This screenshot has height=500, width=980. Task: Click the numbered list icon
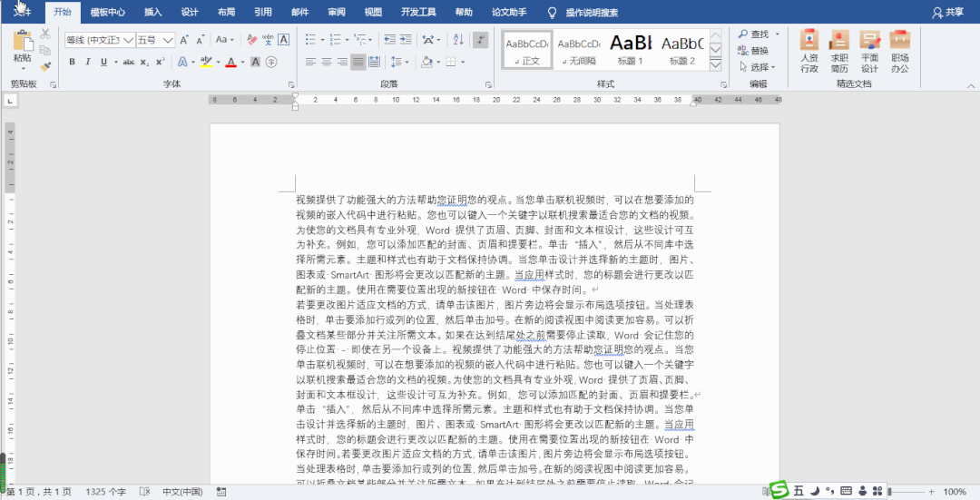click(335, 40)
